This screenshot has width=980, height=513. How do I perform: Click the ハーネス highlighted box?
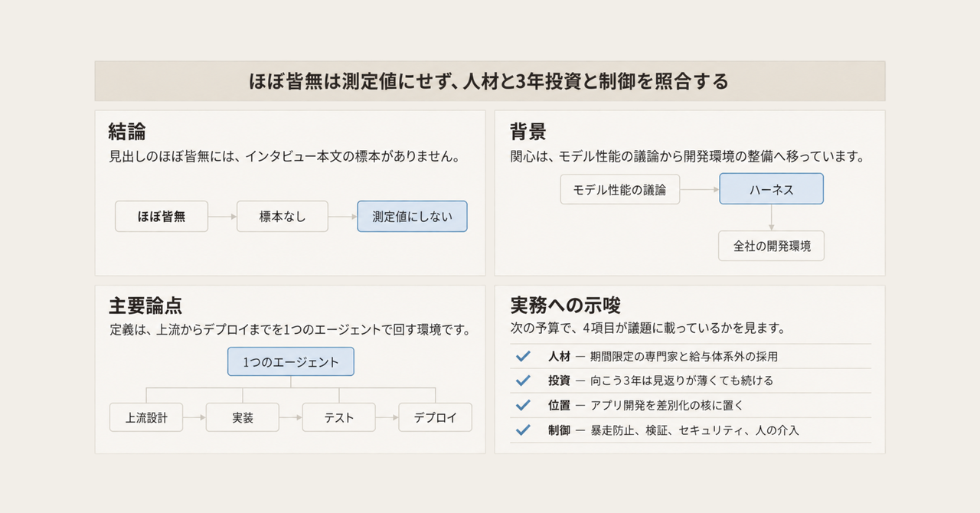(x=771, y=188)
